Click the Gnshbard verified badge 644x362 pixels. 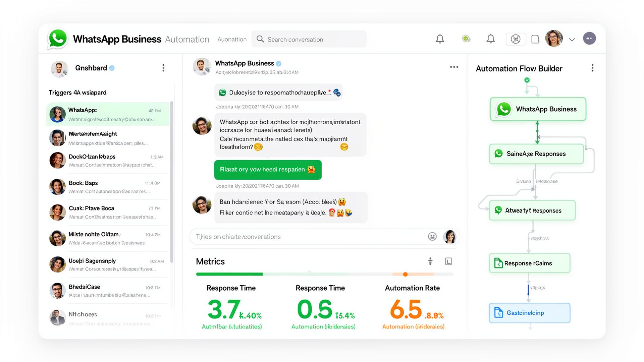(112, 68)
